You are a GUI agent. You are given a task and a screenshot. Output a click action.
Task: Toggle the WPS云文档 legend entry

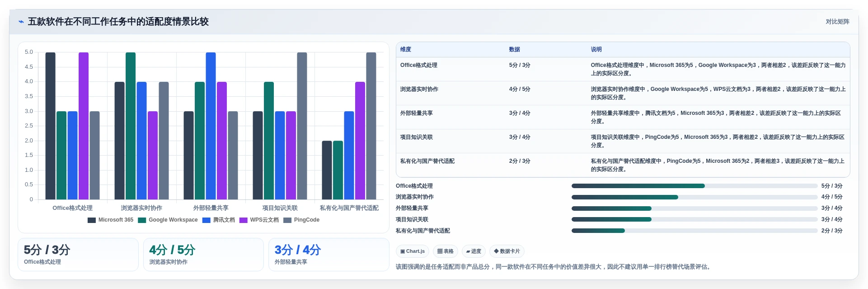click(259, 220)
